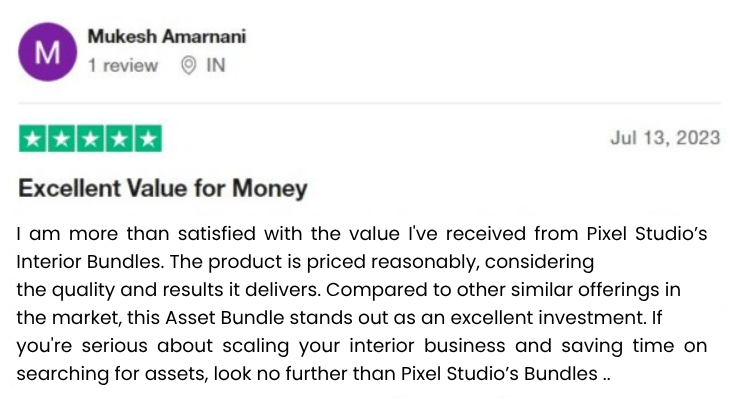
Task: Click the first green rating star
Action: point(33,139)
